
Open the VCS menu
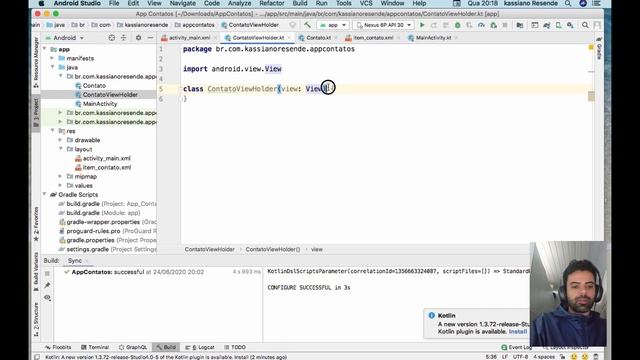tap(366, 3)
